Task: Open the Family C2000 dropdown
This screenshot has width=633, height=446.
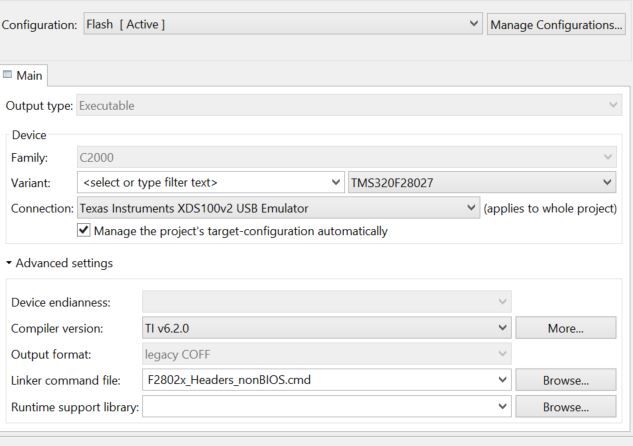Action: coord(347,157)
